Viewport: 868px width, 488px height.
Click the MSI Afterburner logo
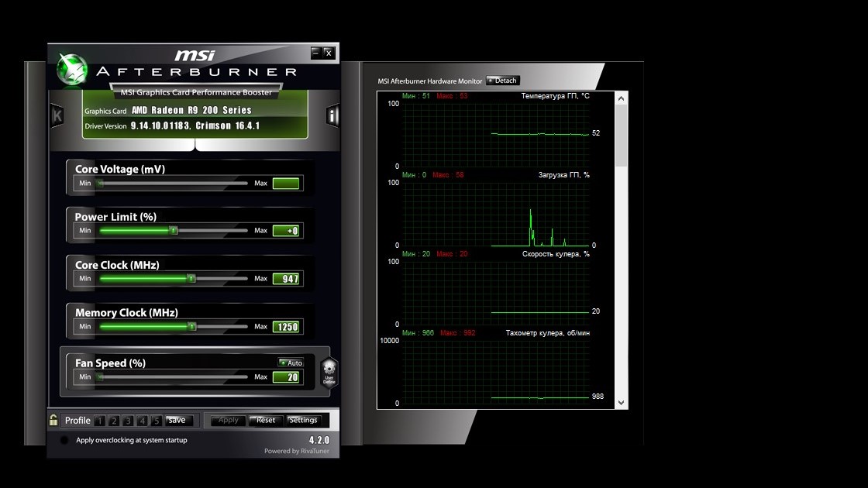[x=72, y=70]
